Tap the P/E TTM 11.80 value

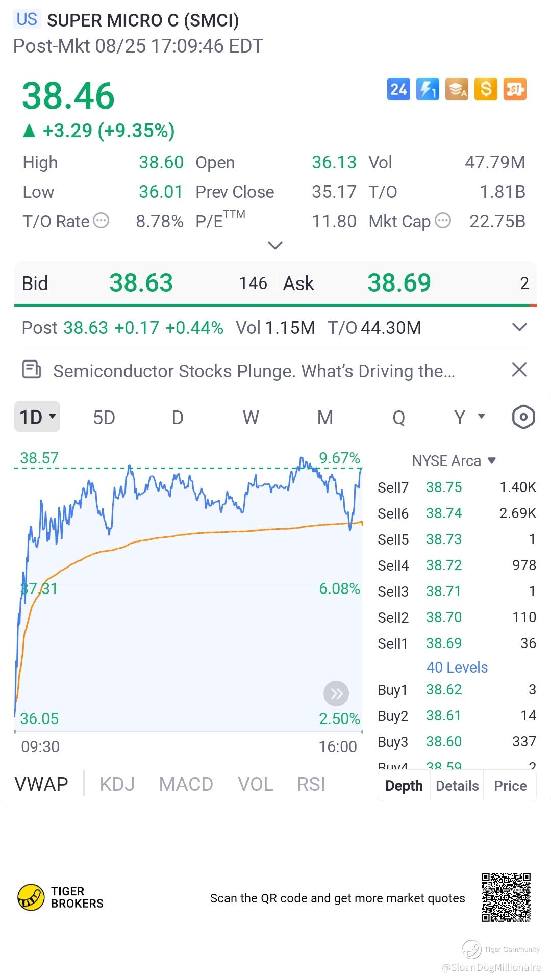point(334,221)
